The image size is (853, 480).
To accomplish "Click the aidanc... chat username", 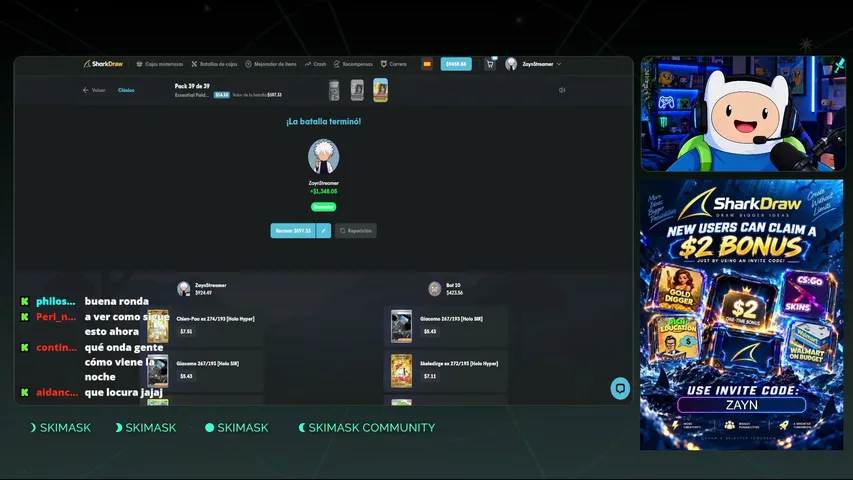I will click(x=57, y=392).
